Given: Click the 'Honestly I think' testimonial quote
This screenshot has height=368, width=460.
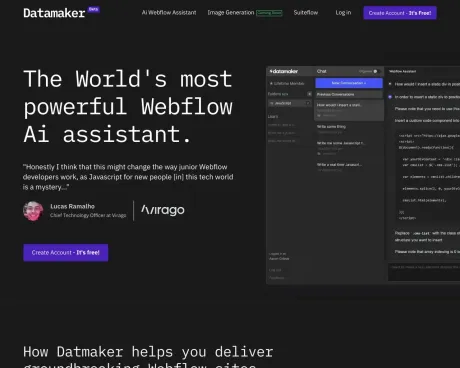Looking at the screenshot, I should click(x=128, y=177).
